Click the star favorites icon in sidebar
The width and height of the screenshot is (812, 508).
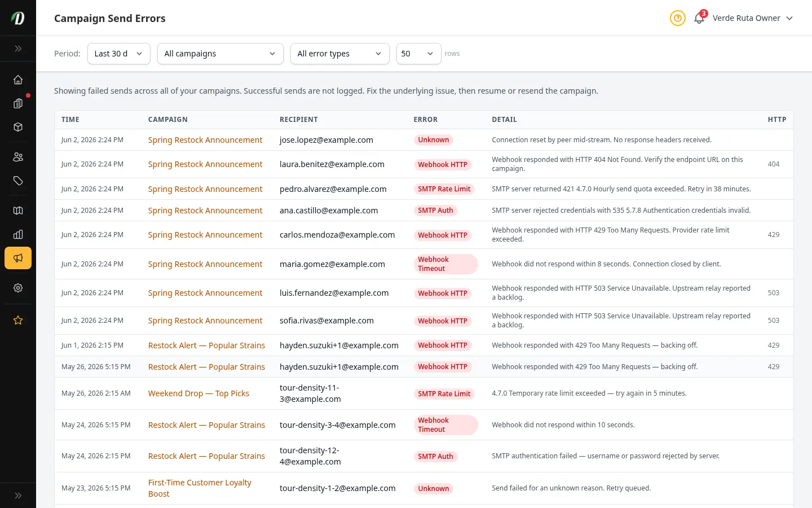point(18,320)
